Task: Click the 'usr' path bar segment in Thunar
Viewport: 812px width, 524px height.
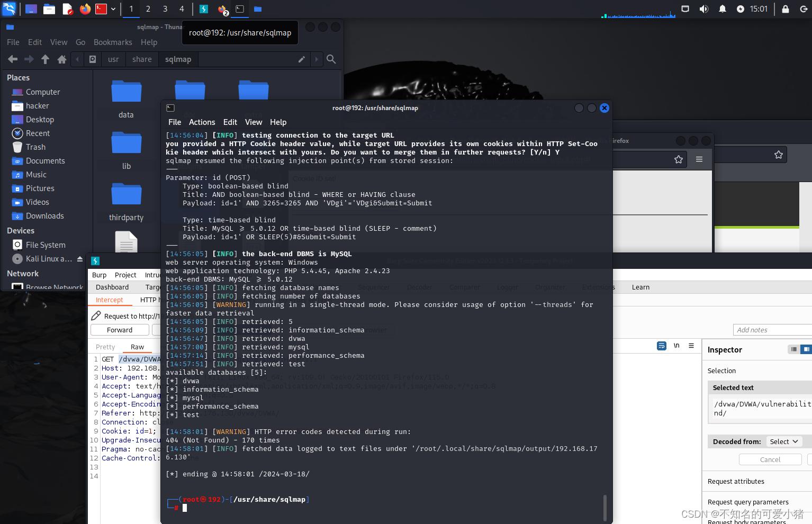Action: [x=113, y=59]
